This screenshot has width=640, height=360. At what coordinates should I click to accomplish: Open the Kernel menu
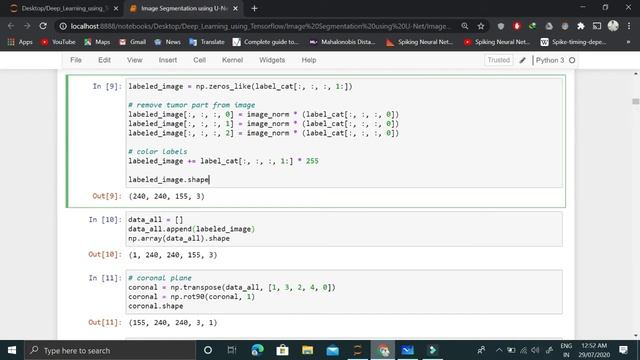point(232,60)
